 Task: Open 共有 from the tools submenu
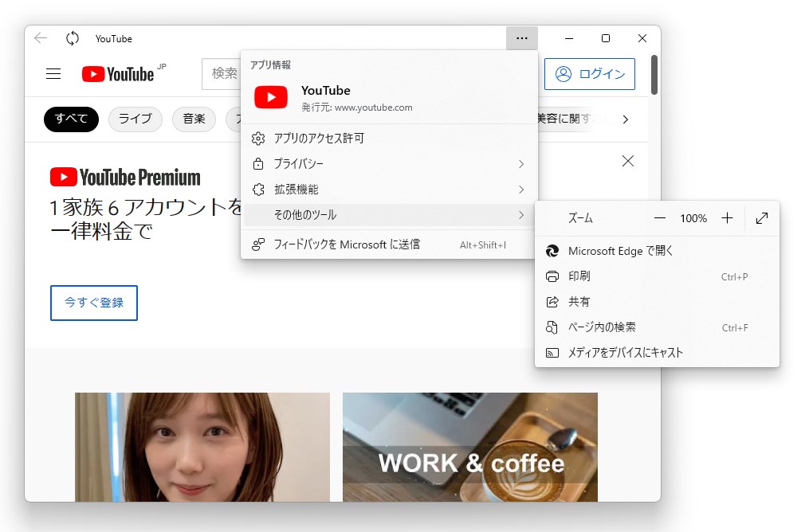pyautogui.click(x=580, y=301)
